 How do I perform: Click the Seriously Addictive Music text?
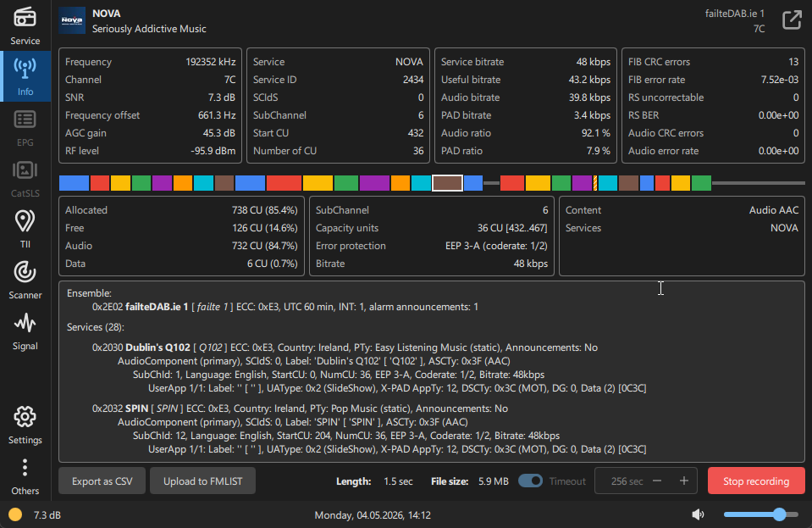[x=149, y=29]
